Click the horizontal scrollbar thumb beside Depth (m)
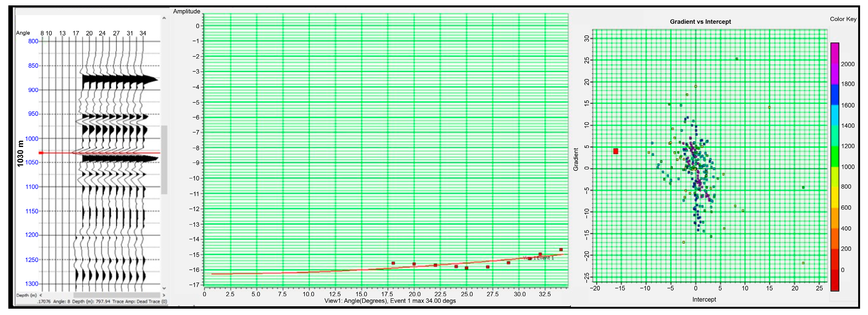The width and height of the screenshot is (868, 315). click(x=117, y=295)
